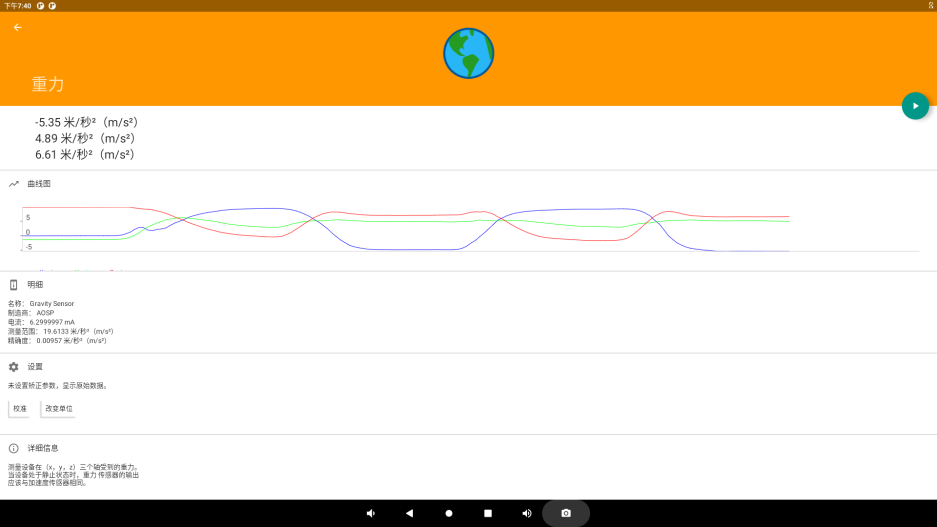Screen dimensions: 937x527
Task: Click the 明细 phone device icon
Action: click(14, 285)
